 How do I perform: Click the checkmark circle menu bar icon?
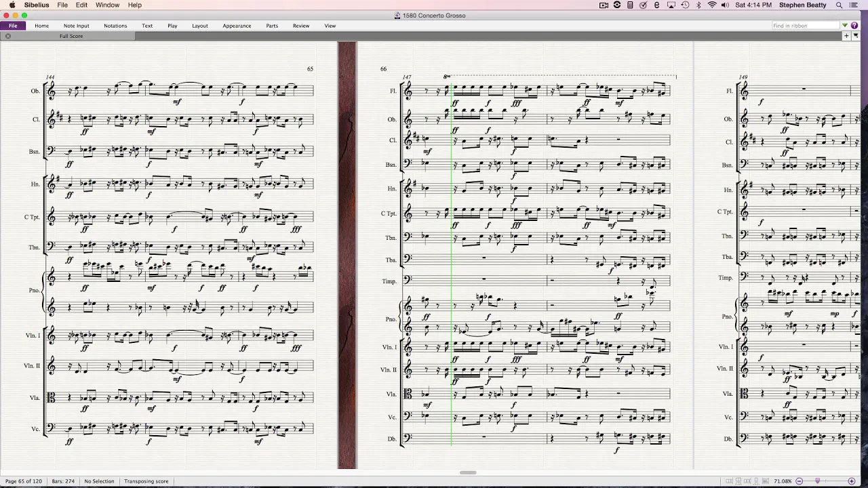tap(643, 5)
